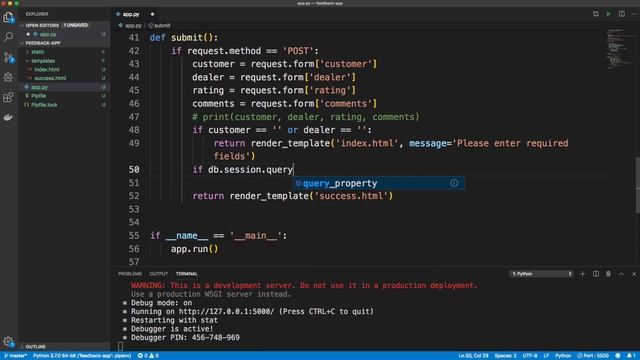Create new terminal with plus icon

[x=582, y=274]
